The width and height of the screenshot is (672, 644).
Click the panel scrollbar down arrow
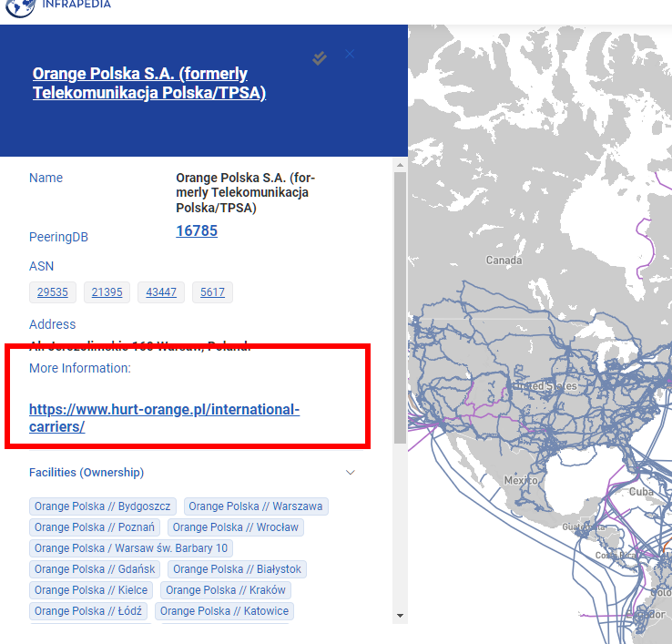pos(400,616)
